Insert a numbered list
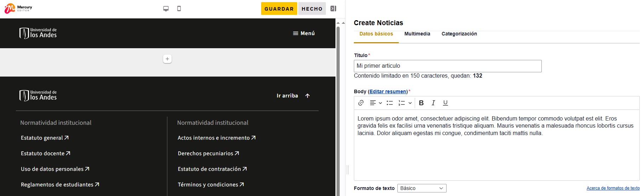Viewport: 644px width, 196px height. [402, 103]
